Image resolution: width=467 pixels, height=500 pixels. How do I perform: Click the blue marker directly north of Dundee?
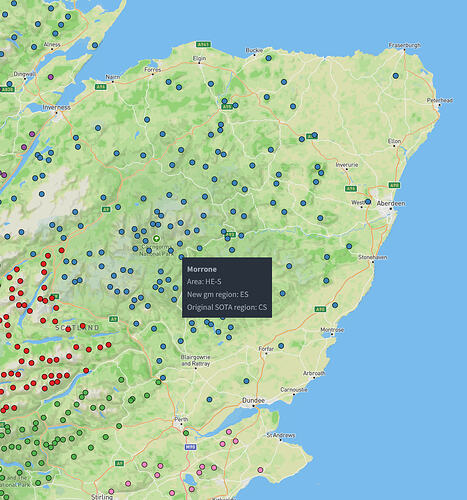point(246,381)
